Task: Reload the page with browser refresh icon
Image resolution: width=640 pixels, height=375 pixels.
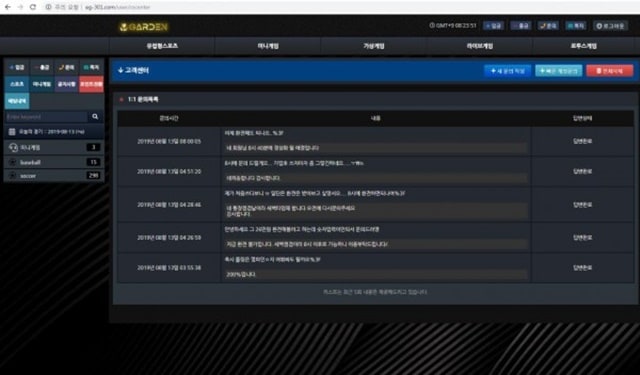Action: pyautogui.click(x=33, y=7)
